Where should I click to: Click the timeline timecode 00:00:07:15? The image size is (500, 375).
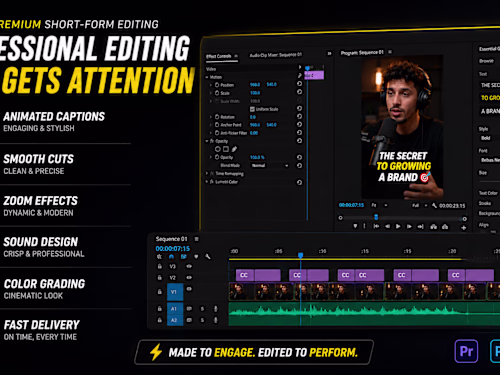173,248
